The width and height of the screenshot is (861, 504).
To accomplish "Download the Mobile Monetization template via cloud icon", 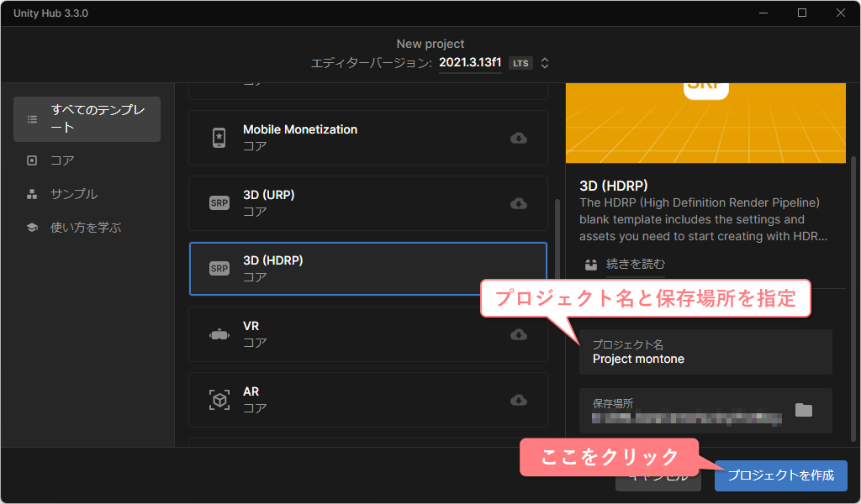I will coord(518,138).
